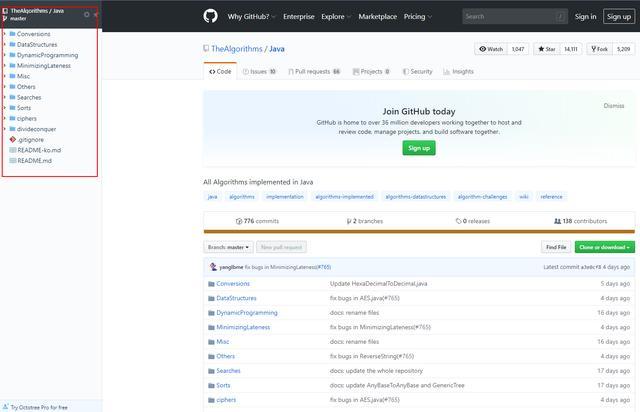The image size is (640, 412).
Task: Open Why GitHub? navigation menu
Action: (251, 16)
